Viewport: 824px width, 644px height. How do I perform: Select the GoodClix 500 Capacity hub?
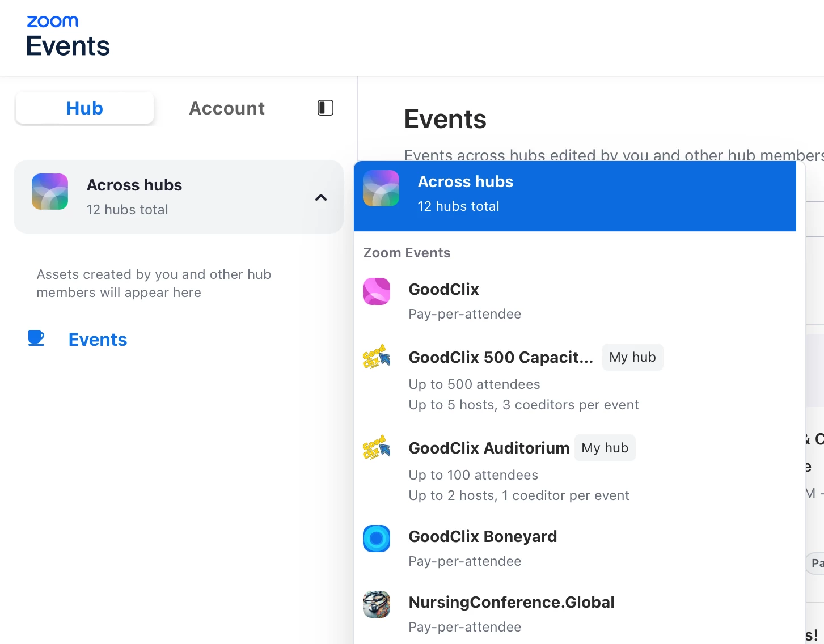pos(575,380)
